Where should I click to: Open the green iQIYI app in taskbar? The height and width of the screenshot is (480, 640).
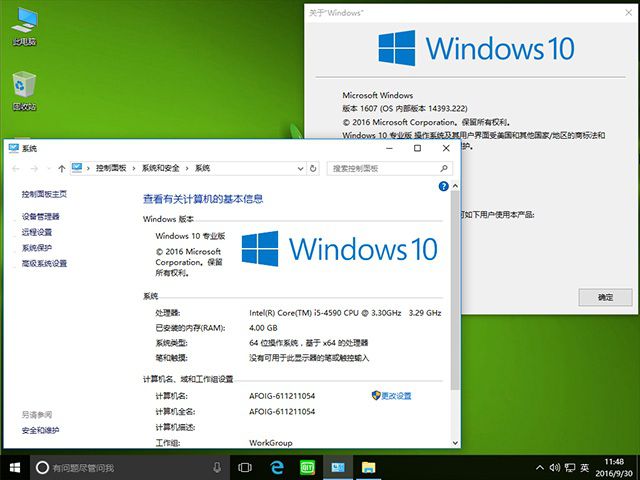[x=307, y=468]
